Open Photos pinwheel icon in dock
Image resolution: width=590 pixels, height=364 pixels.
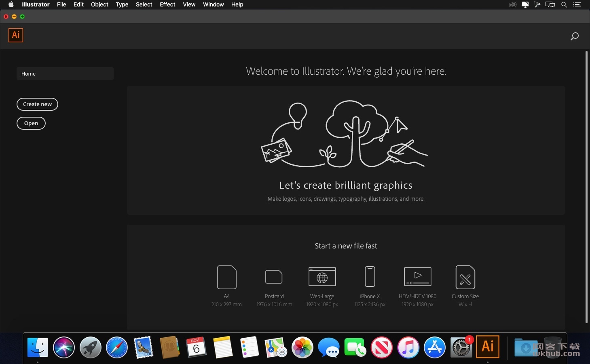pos(302,347)
